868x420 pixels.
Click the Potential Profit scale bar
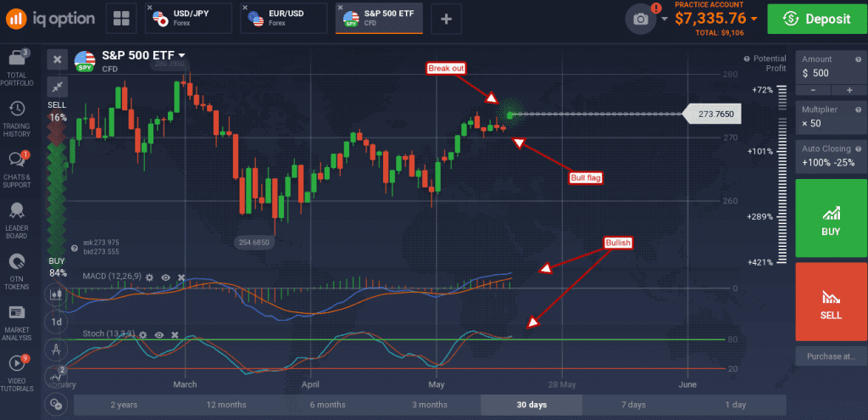point(781,174)
